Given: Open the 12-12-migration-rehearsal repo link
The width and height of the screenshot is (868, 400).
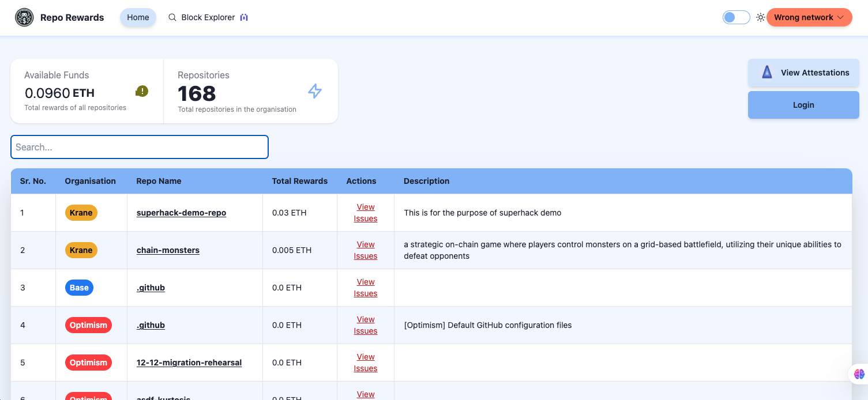Looking at the screenshot, I should coord(189,363).
